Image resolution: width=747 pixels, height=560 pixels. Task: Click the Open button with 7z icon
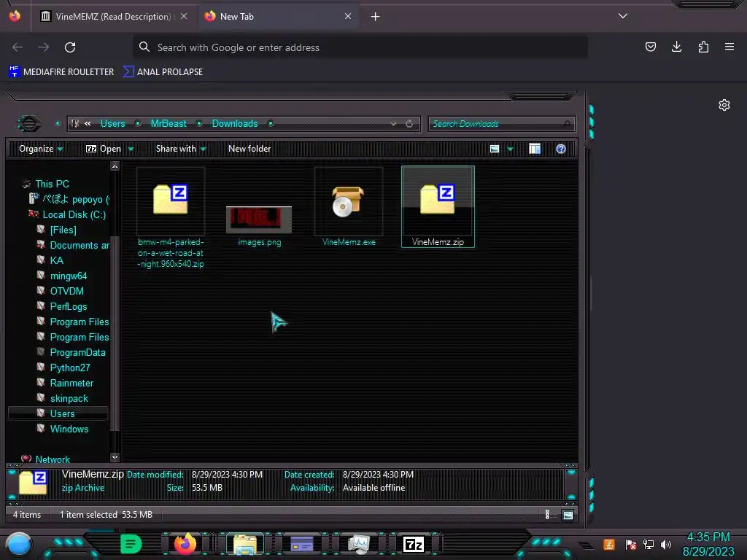click(104, 149)
